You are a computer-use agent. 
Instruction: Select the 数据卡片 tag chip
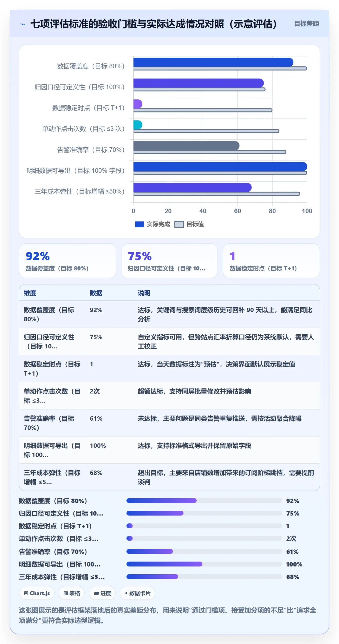point(137,593)
